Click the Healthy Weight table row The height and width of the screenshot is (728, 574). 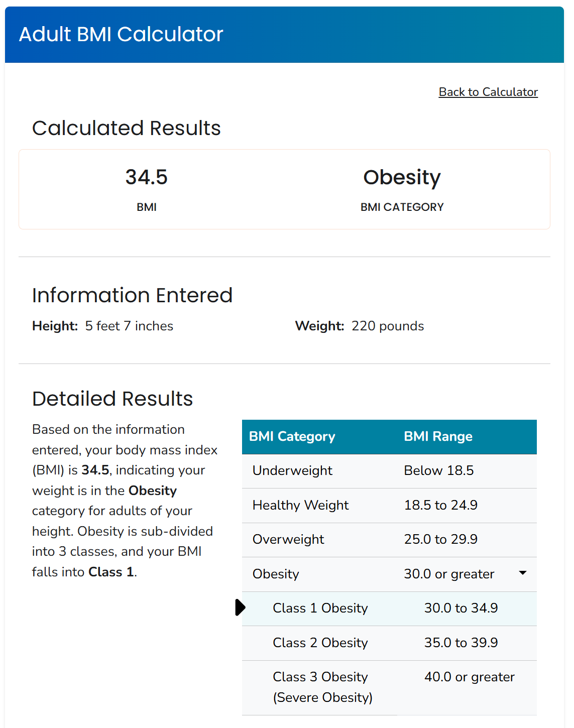click(x=389, y=506)
